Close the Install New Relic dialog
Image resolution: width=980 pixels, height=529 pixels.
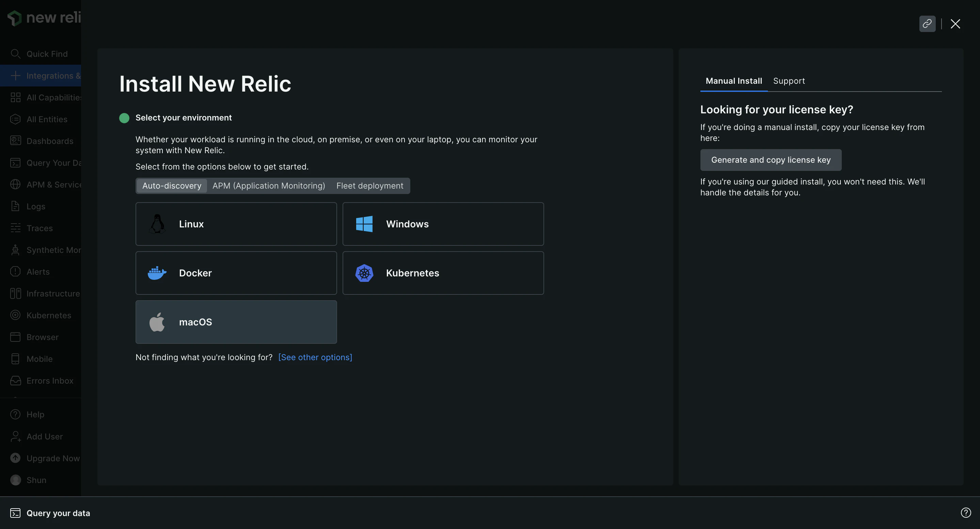click(x=955, y=23)
